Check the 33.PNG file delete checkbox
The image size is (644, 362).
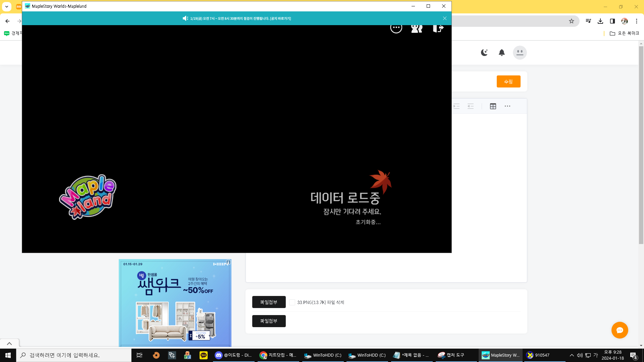[292, 302]
